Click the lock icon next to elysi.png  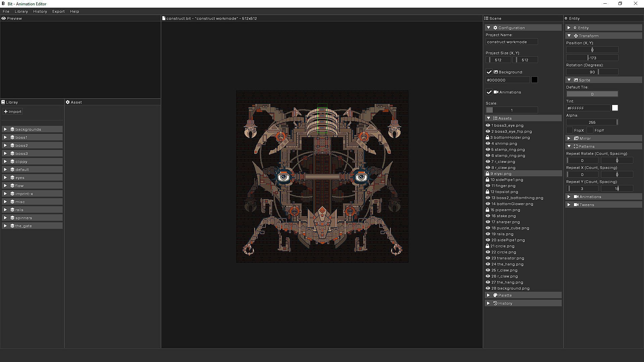(x=487, y=174)
